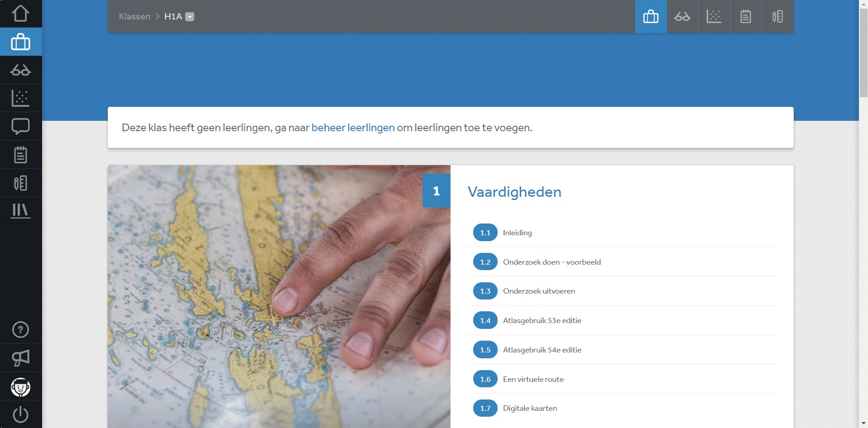The width and height of the screenshot is (868, 428).
Task: Select the briefcase tab in top bar
Action: click(x=651, y=17)
